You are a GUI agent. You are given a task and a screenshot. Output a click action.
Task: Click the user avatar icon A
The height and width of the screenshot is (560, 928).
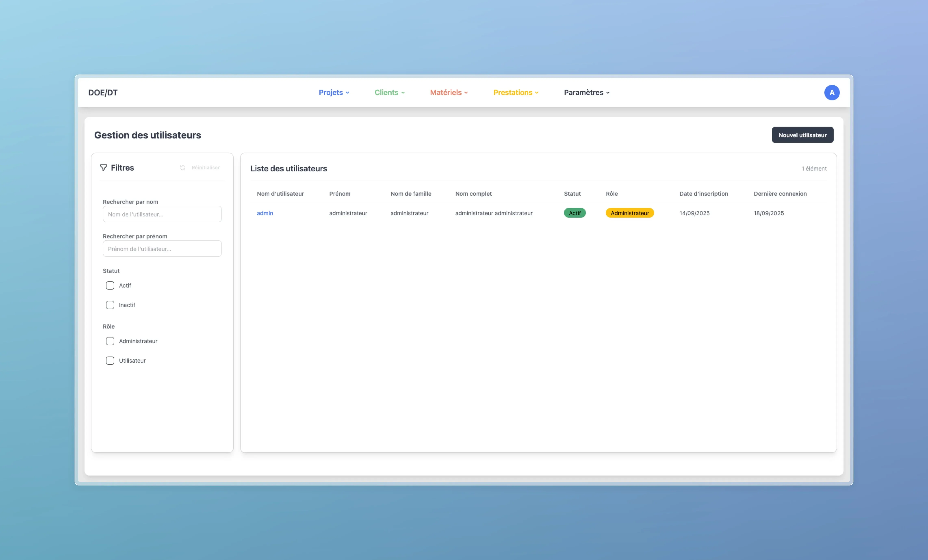click(832, 93)
